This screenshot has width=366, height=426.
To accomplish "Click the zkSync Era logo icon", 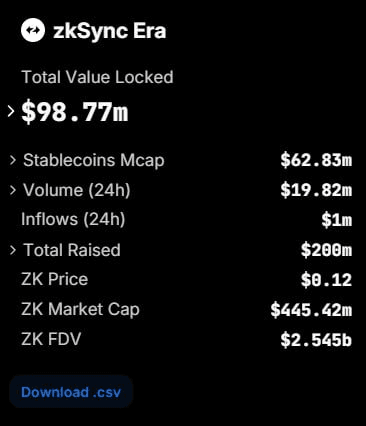I will 33,30.
